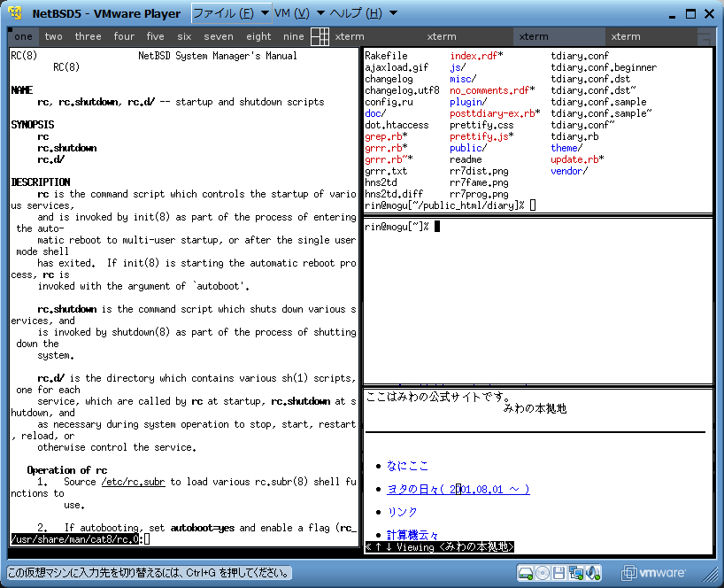Click the public/ directory name
The height and width of the screenshot is (588, 724).
pos(468,148)
